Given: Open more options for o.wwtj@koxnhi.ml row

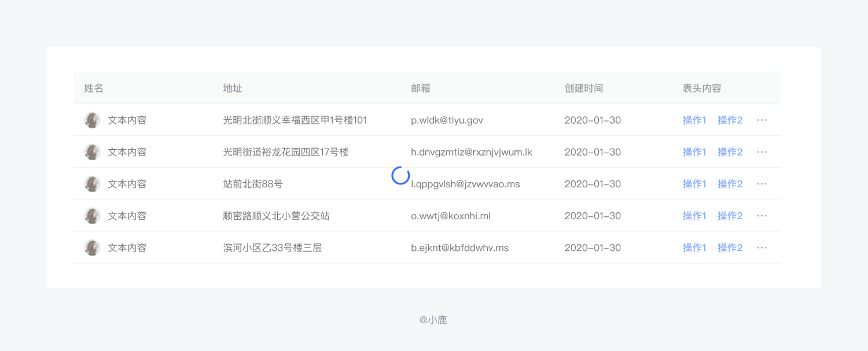Looking at the screenshot, I should (762, 216).
